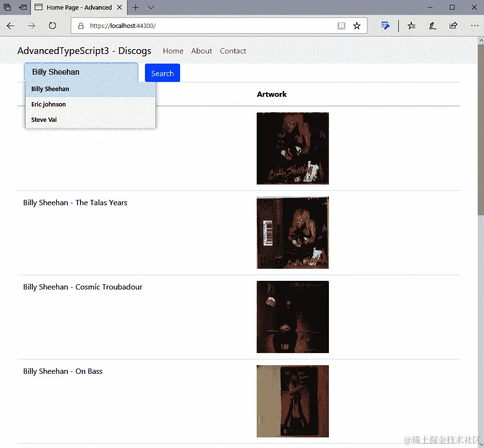Click the lock icon in the address bar
The width and height of the screenshot is (484, 448).
coord(81,26)
